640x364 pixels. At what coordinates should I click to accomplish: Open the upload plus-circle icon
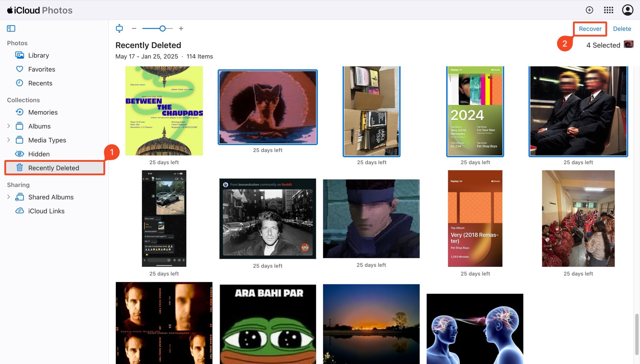pos(589,10)
